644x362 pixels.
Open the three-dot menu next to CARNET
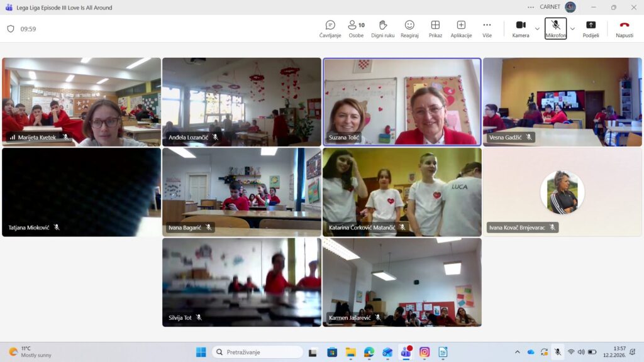click(531, 7)
